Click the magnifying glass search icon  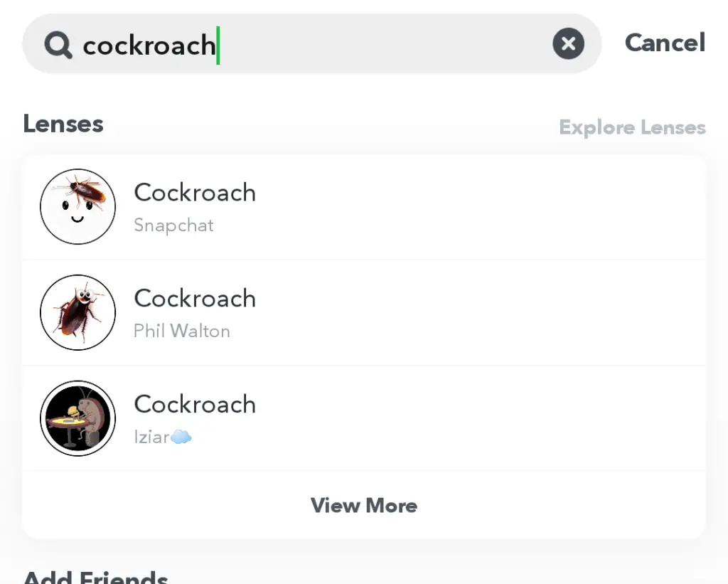58,45
